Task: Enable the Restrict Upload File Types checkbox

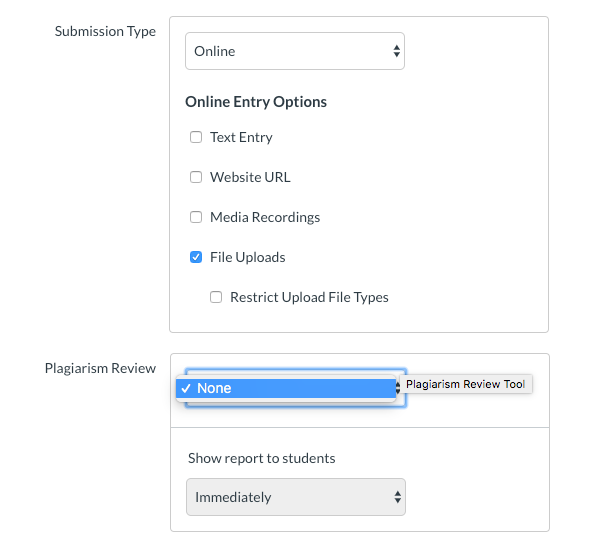Action: click(216, 297)
